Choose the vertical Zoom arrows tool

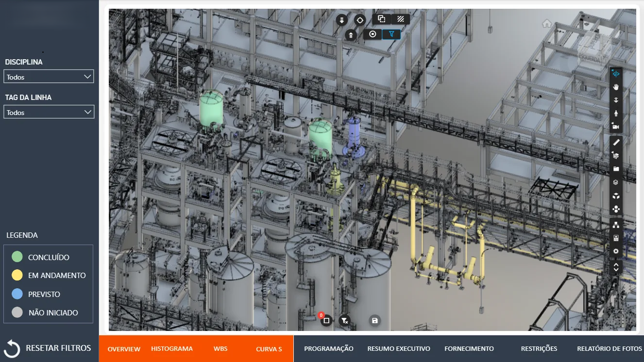(x=616, y=100)
